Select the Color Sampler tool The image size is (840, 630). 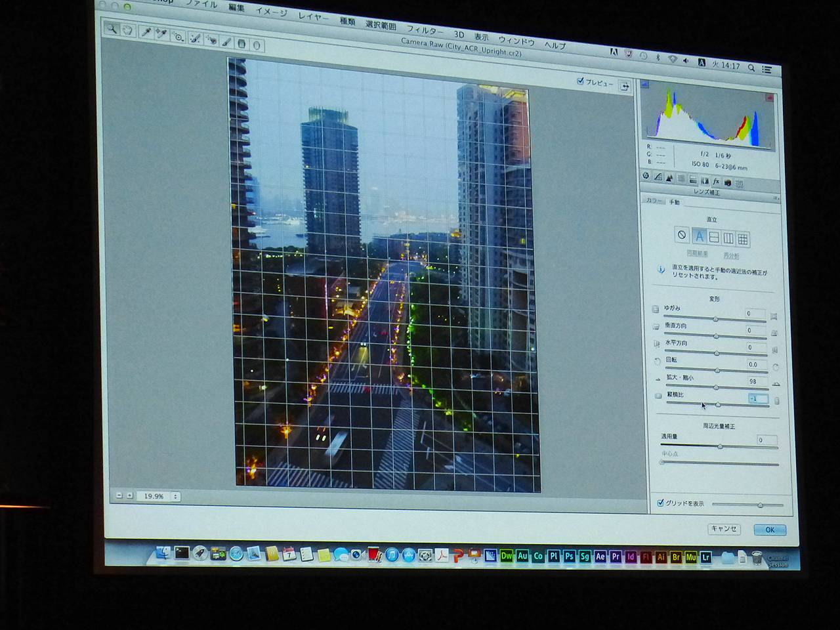tap(161, 34)
